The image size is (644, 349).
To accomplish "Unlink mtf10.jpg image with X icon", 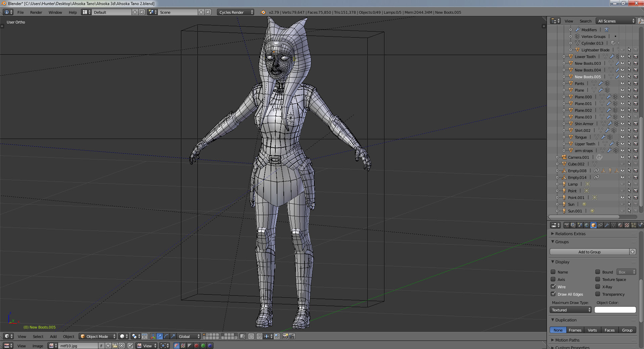I will [x=122, y=346].
